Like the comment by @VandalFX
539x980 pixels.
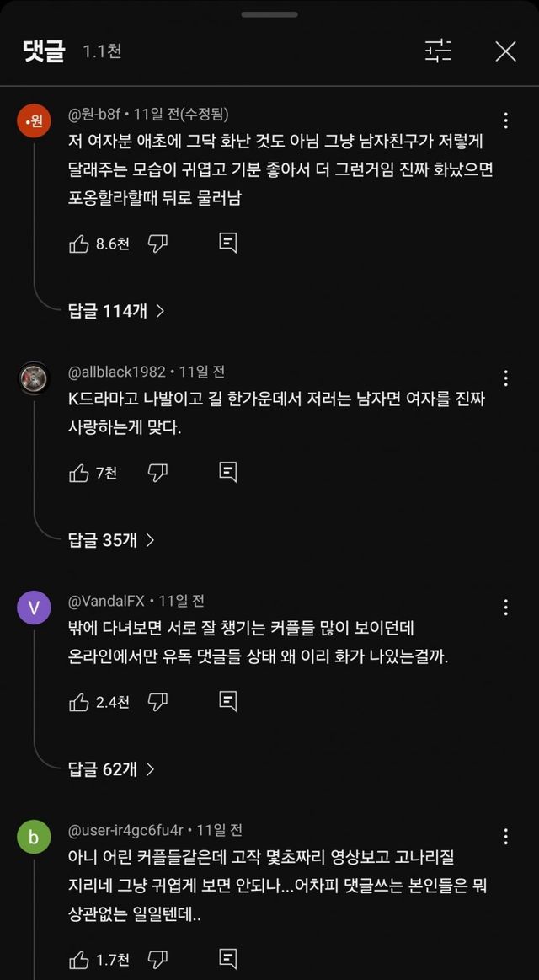[79, 702]
